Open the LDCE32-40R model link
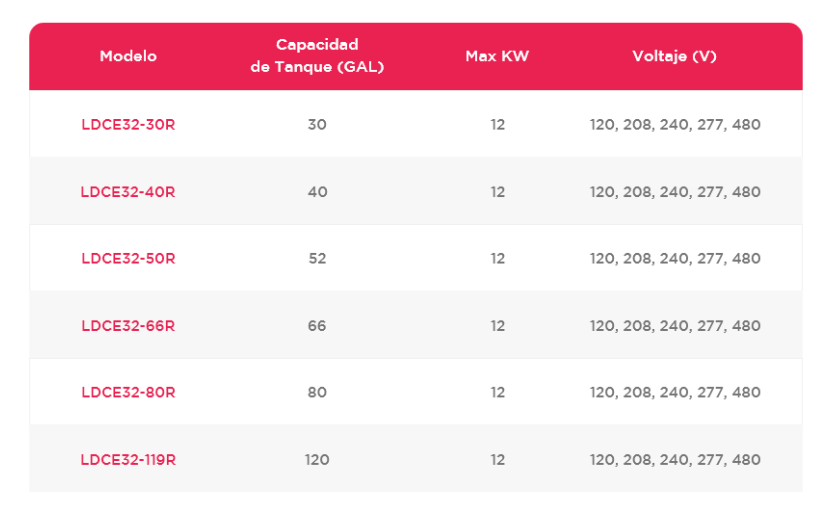Screen dimensions: 838x522 pos(128,192)
